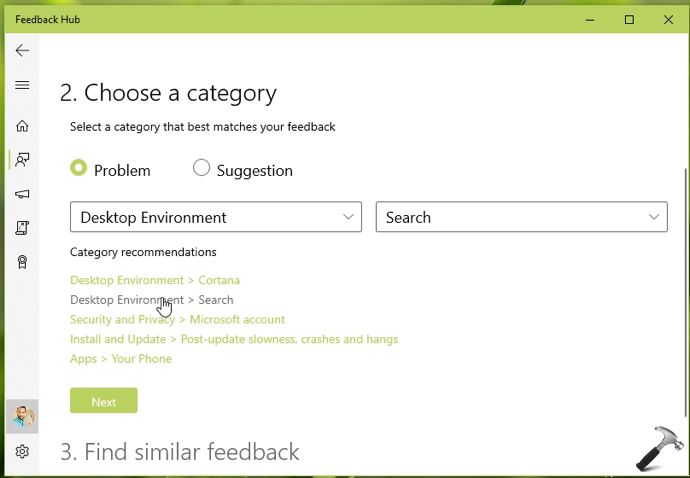Image resolution: width=690 pixels, height=478 pixels.
Task: Choose Desktop Environment > Search recommendation
Action: point(151,300)
